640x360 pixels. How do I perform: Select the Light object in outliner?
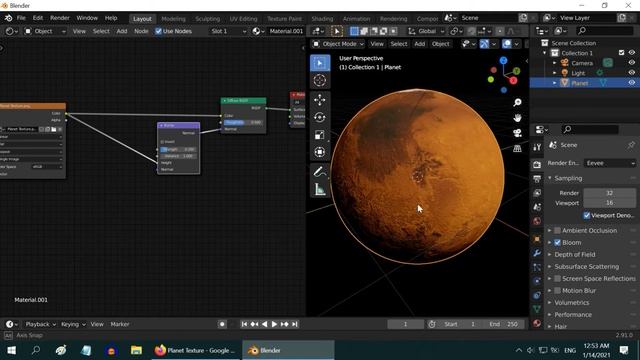pos(578,73)
